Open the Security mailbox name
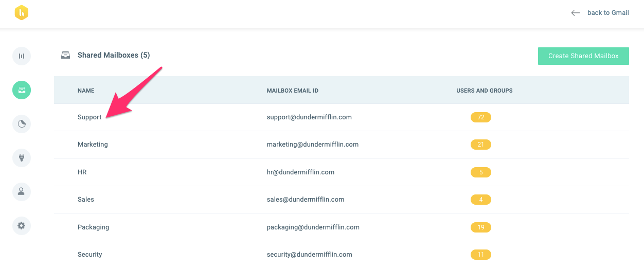This screenshot has width=644, height=268. (x=90, y=255)
